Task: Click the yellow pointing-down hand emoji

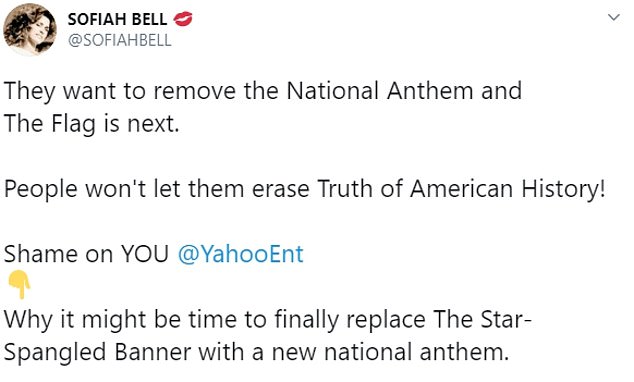Action: 20,285
